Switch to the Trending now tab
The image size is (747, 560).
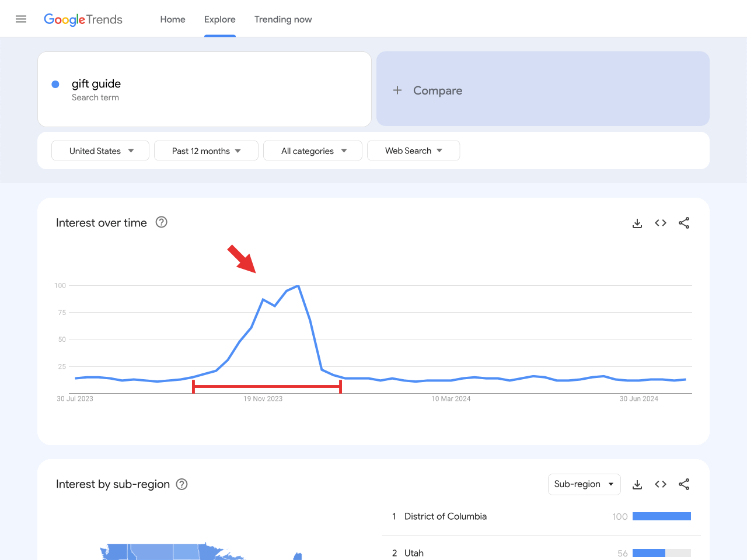(x=283, y=19)
